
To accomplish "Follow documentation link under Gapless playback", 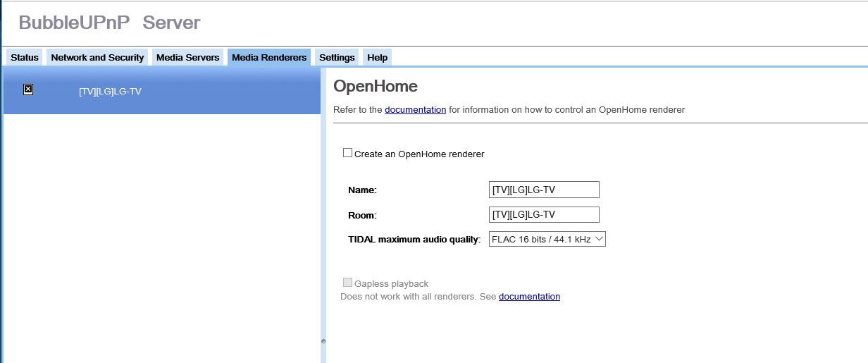I will (x=529, y=297).
